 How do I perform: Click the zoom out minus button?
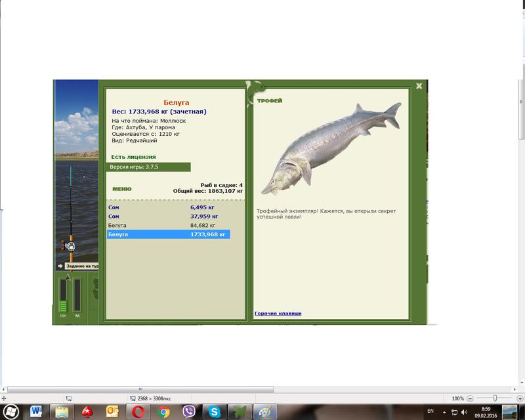(x=470, y=398)
